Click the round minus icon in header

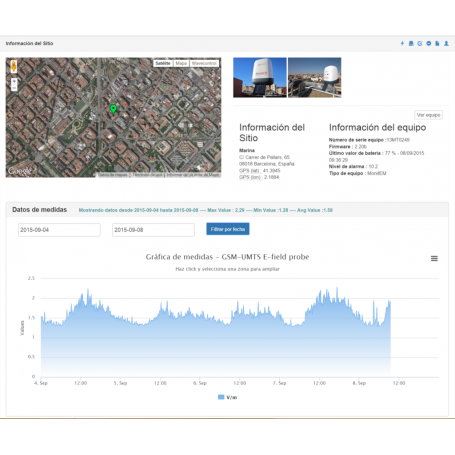pyautogui.click(x=429, y=43)
